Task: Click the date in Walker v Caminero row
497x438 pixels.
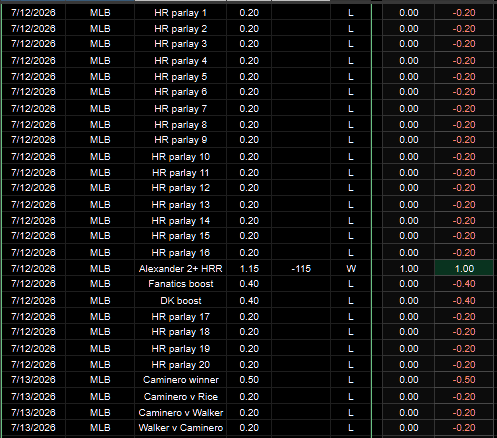Action: 33,428
